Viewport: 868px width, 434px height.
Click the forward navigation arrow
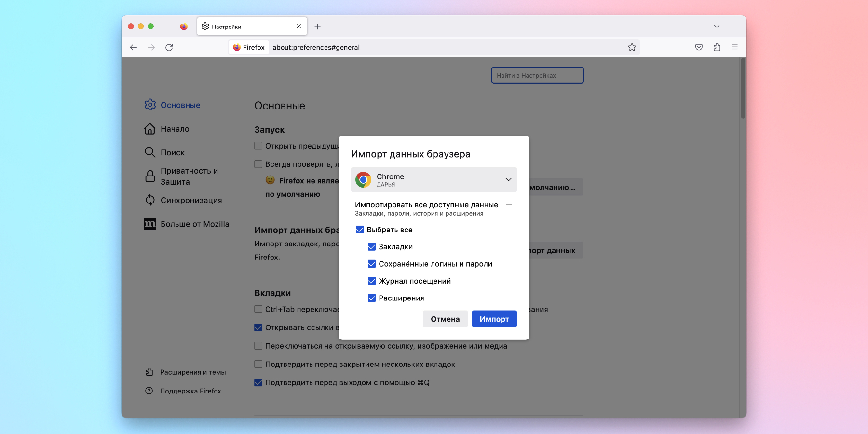point(151,47)
